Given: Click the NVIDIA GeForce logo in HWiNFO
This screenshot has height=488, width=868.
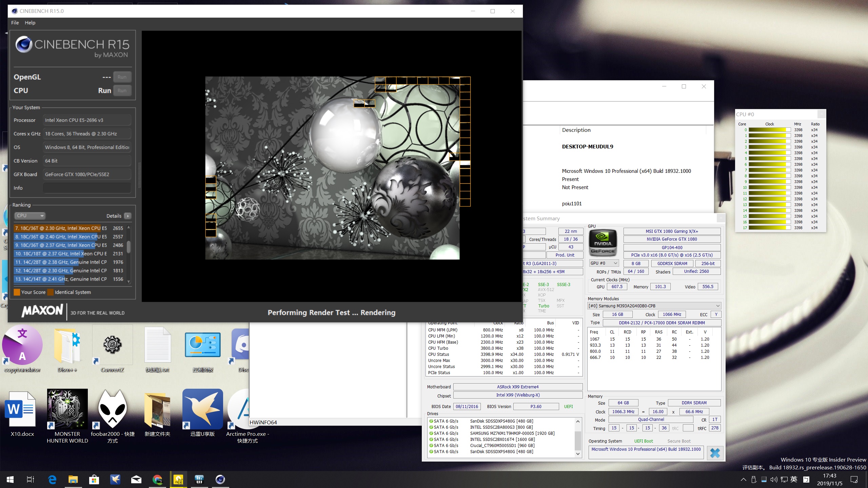Looking at the screenshot, I should [603, 243].
